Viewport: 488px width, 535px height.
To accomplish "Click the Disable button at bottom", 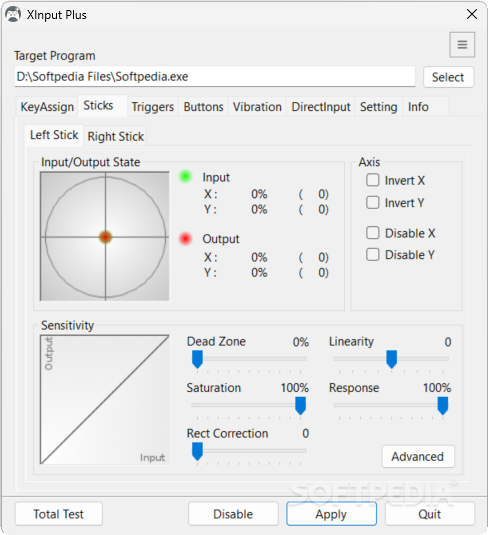I will tap(233, 514).
